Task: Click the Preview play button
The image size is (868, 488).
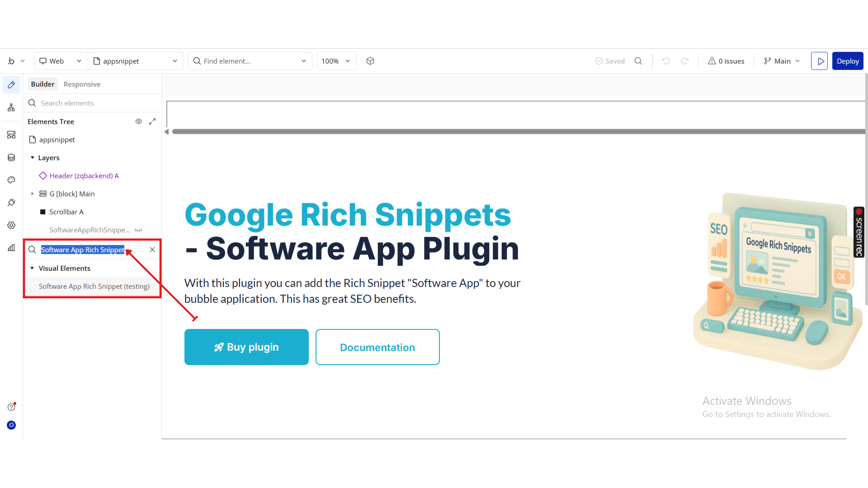Action: point(819,61)
